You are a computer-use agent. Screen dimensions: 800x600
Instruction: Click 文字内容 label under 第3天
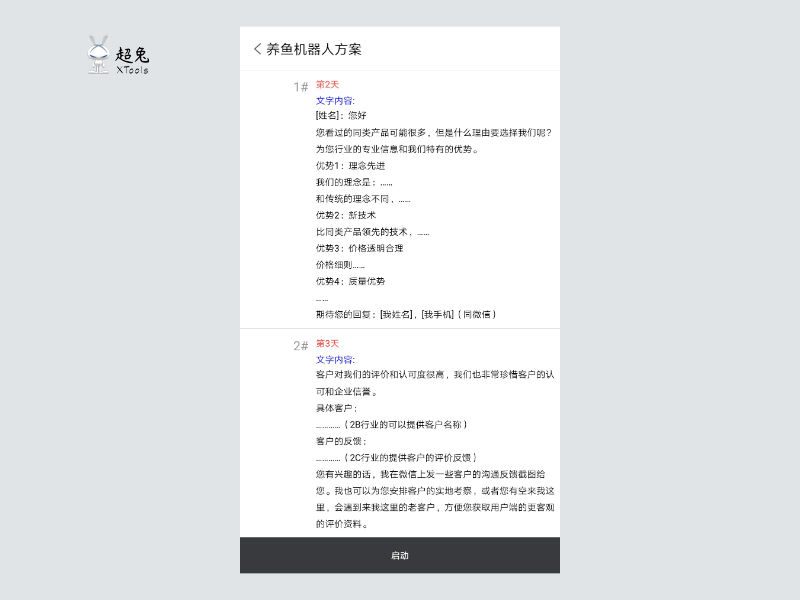(x=335, y=360)
